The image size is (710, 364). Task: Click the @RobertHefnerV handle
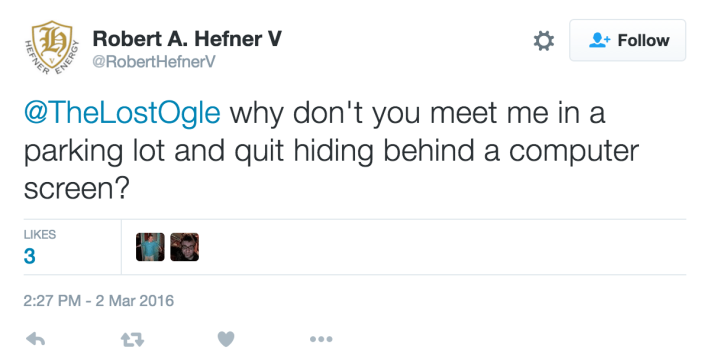click(x=154, y=62)
